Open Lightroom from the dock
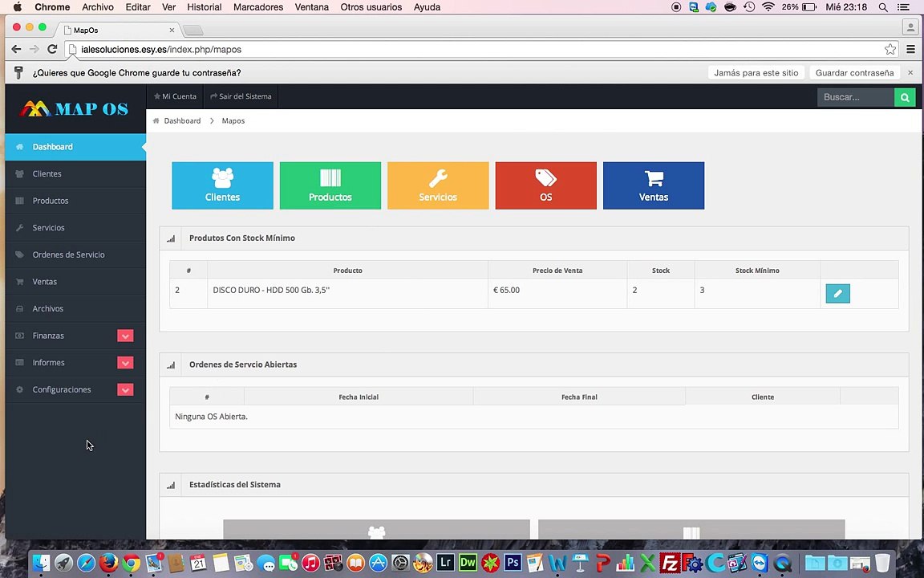Screen dimensions: 924x578 445,563
